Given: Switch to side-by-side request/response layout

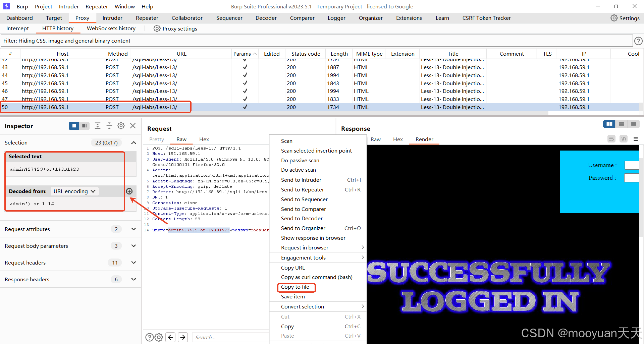Looking at the screenshot, I should tap(609, 124).
